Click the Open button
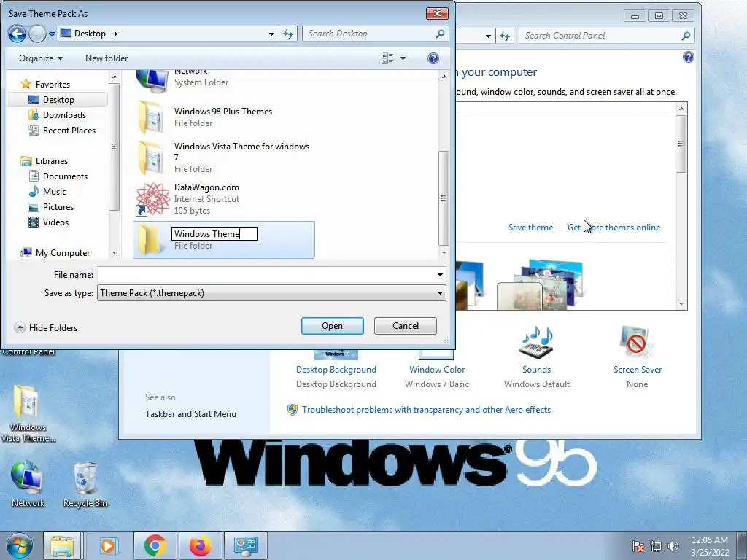 (x=332, y=326)
